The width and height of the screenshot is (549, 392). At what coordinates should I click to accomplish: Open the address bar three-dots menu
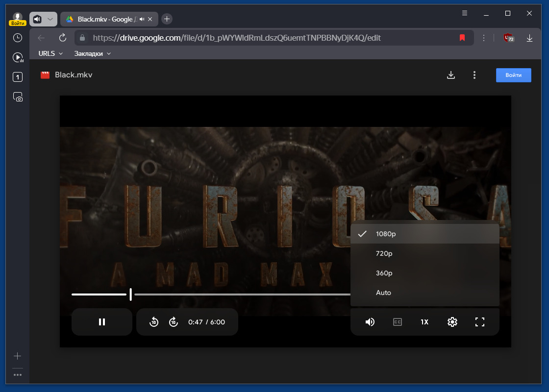click(483, 38)
